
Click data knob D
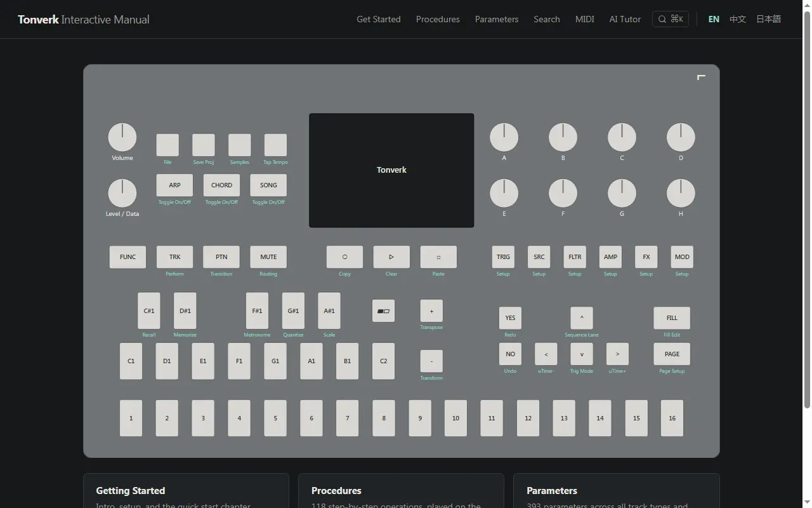tap(681, 138)
